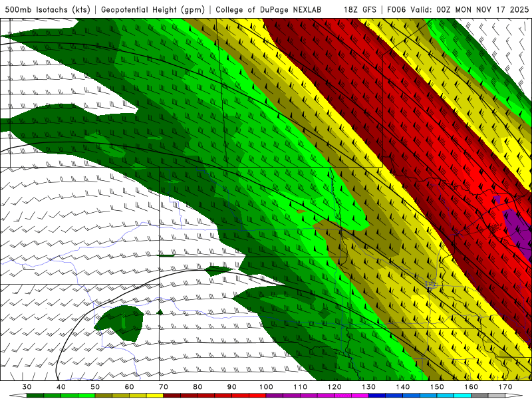Select the olive swatch starting at 50
Viewport: 532px width, 399px height.
click(104, 396)
